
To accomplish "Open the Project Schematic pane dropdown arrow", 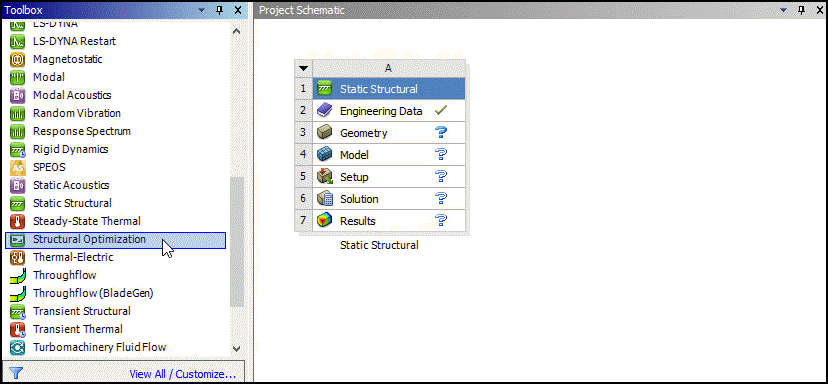I will pos(784,10).
